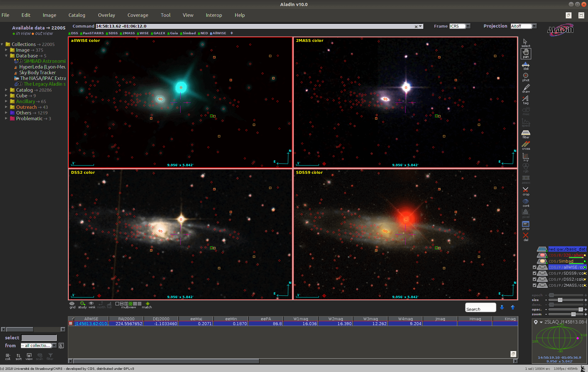Open the Coverage menu
588x372 pixels.
coord(138,15)
